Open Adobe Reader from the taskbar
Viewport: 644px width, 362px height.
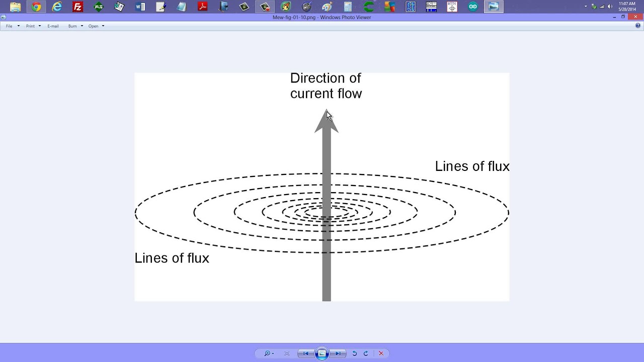[202, 7]
